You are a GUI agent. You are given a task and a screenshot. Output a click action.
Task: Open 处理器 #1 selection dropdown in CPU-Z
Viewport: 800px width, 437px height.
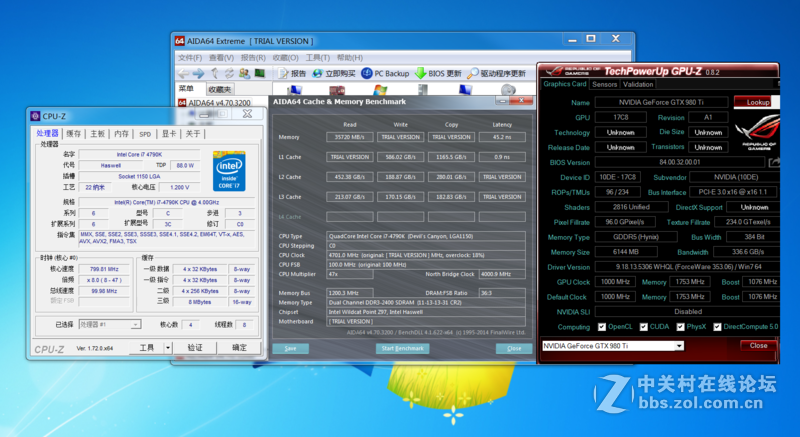110,324
